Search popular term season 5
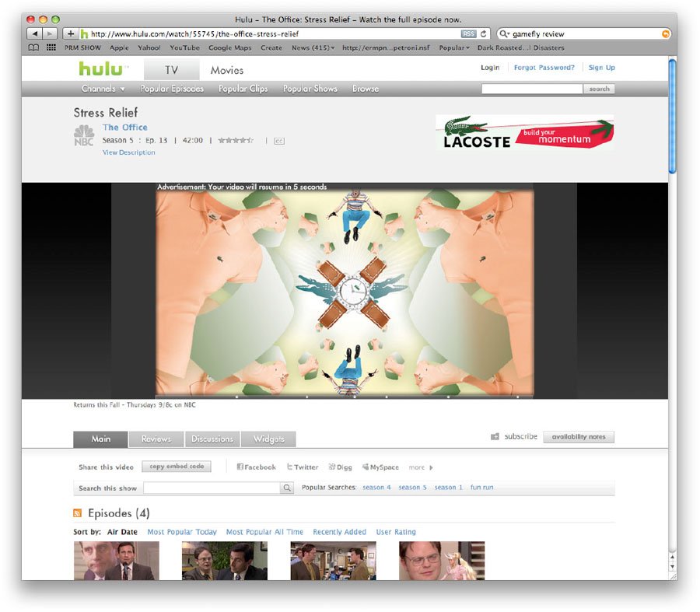This screenshot has height=612, width=700. point(412,488)
